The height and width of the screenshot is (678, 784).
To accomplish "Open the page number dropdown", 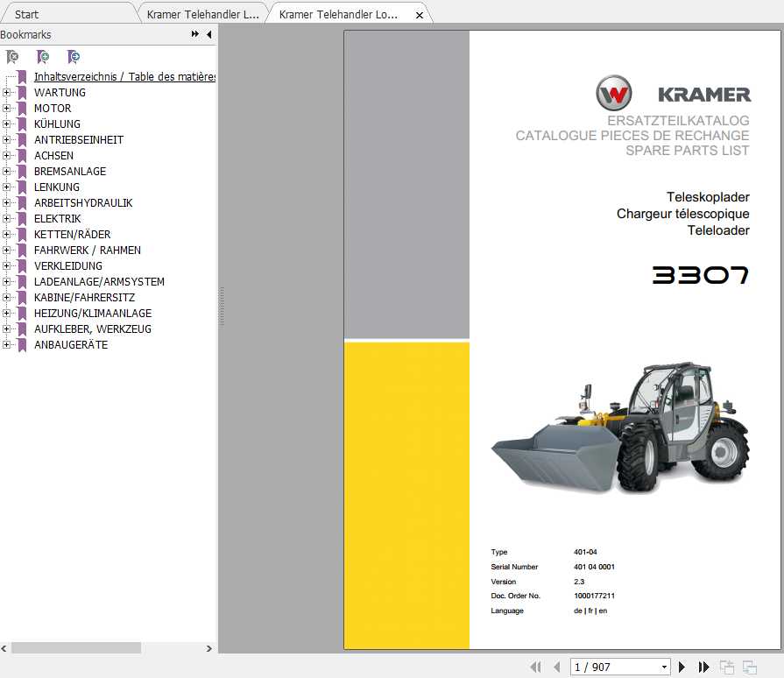I will [x=664, y=667].
